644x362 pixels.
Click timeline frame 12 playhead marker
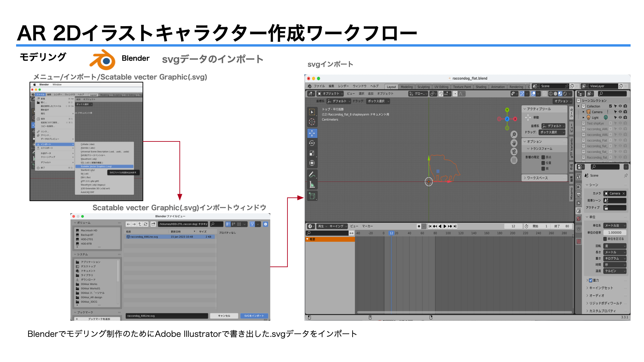(391, 233)
